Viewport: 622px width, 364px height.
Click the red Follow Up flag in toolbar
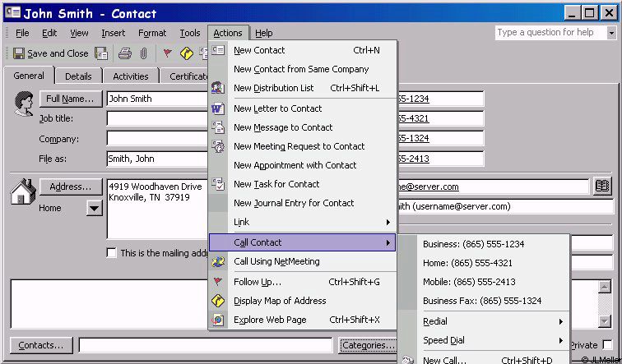pyautogui.click(x=167, y=53)
